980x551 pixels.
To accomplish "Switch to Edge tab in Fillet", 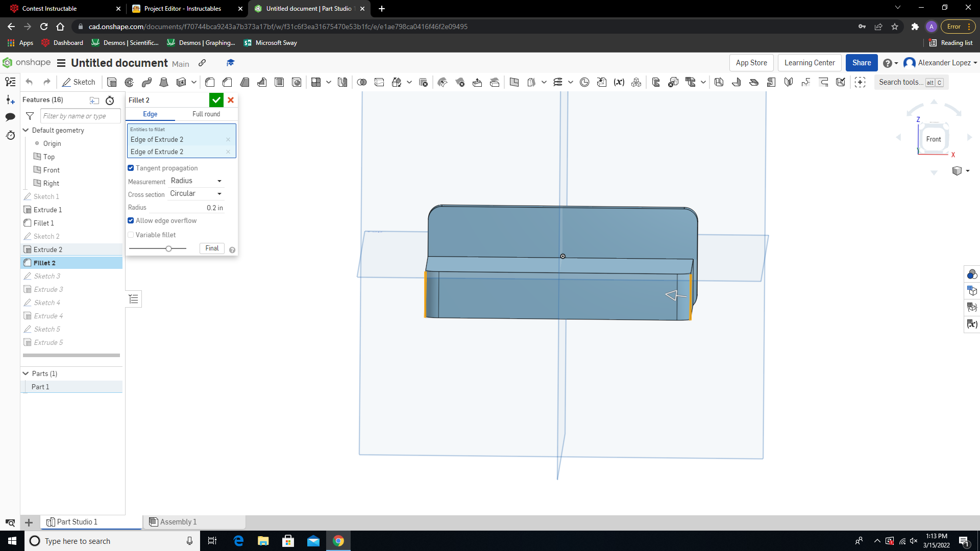I will coord(150,114).
